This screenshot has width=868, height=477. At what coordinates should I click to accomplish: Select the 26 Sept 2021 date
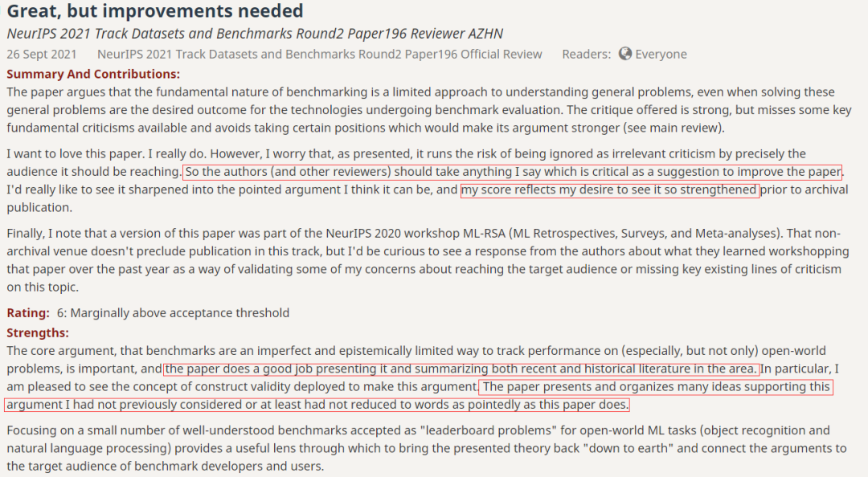coord(42,55)
